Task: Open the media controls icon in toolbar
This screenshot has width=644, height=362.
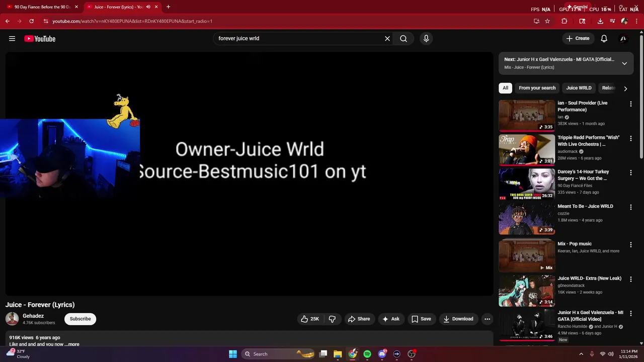Action: 612,21
